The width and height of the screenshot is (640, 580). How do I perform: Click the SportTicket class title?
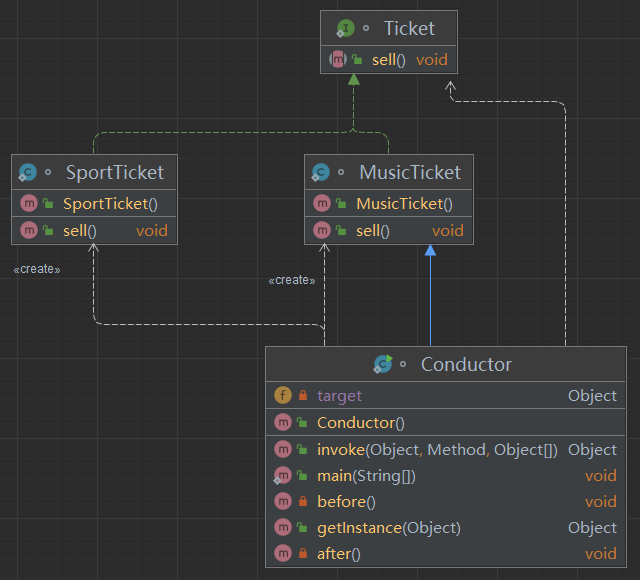point(115,173)
